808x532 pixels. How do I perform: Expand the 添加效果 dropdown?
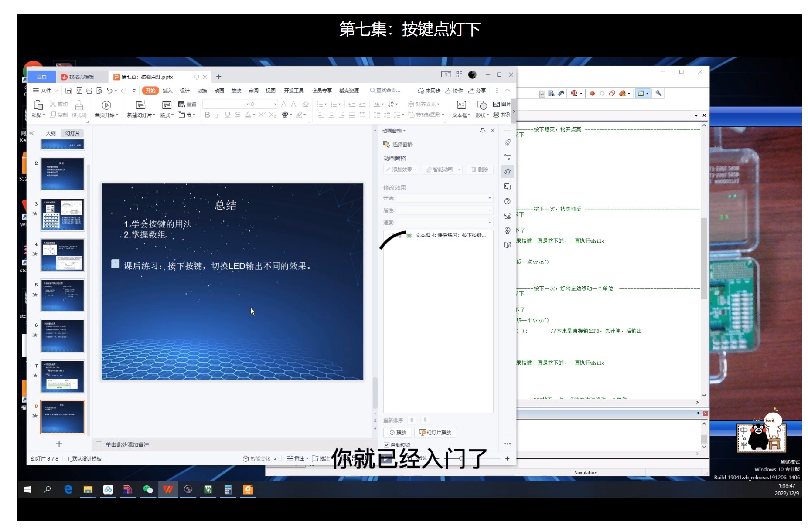coord(416,169)
